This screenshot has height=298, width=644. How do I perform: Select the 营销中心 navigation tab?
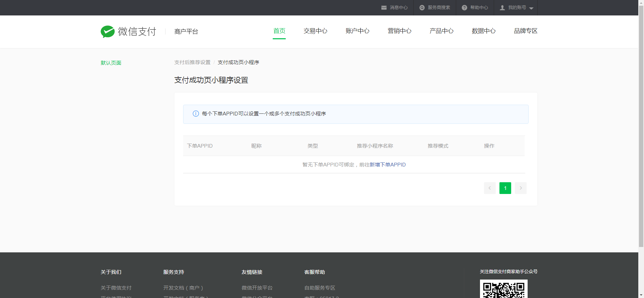(x=399, y=31)
